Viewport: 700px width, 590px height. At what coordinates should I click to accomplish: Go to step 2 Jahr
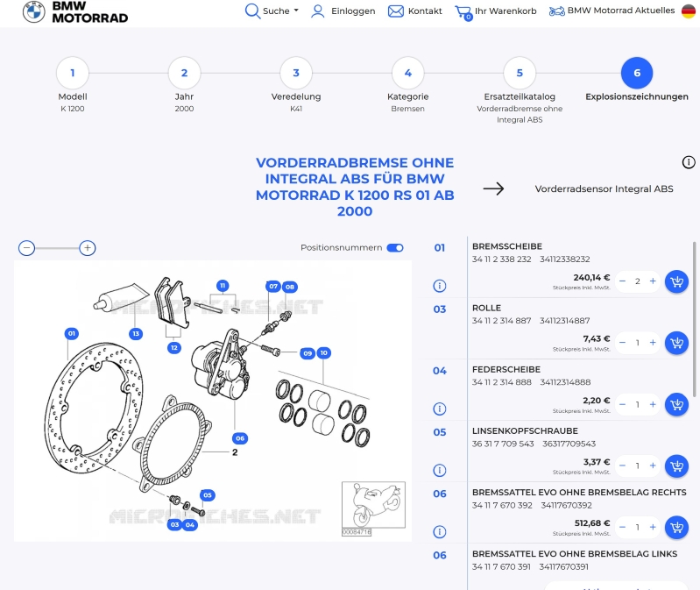184,73
